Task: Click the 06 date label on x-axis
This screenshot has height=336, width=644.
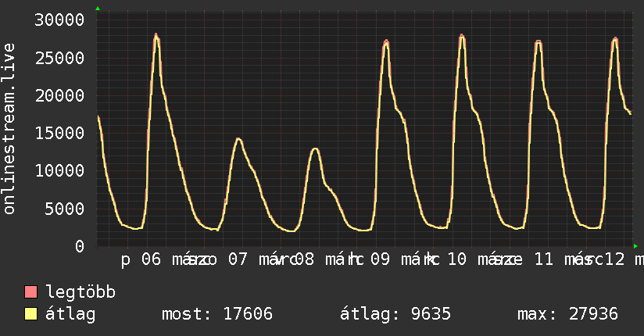Action: coord(151,259)
